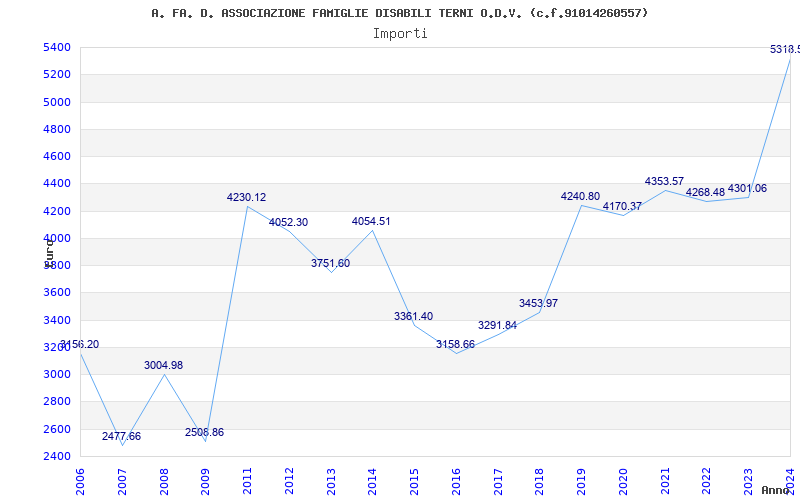Click the x-axis year label 2017

pos(498,482)
